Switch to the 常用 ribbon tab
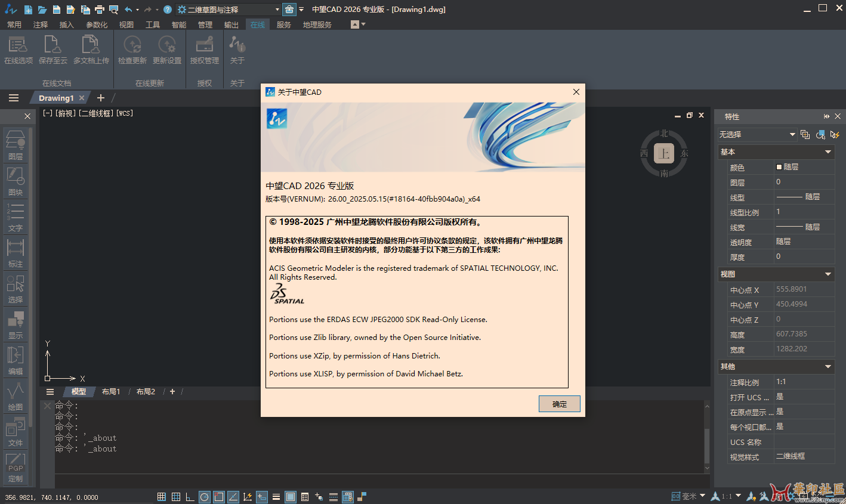The height and width of the screenshot is (504, 846). click(14, 24)
